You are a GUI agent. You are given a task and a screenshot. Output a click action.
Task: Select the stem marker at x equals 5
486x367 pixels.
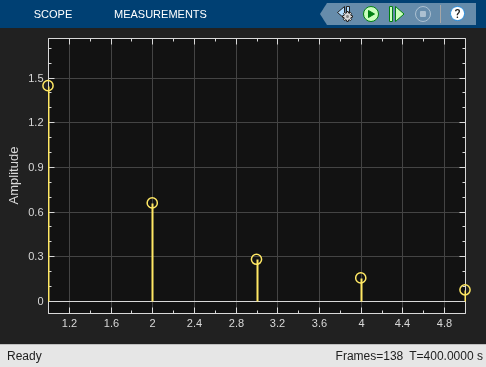pos(465,290)
